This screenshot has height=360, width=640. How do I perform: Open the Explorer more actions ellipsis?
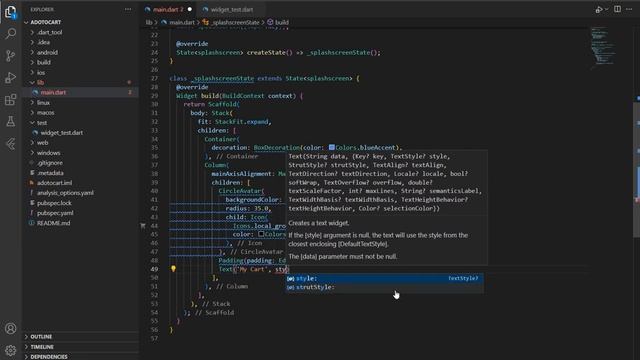point(128,9)
